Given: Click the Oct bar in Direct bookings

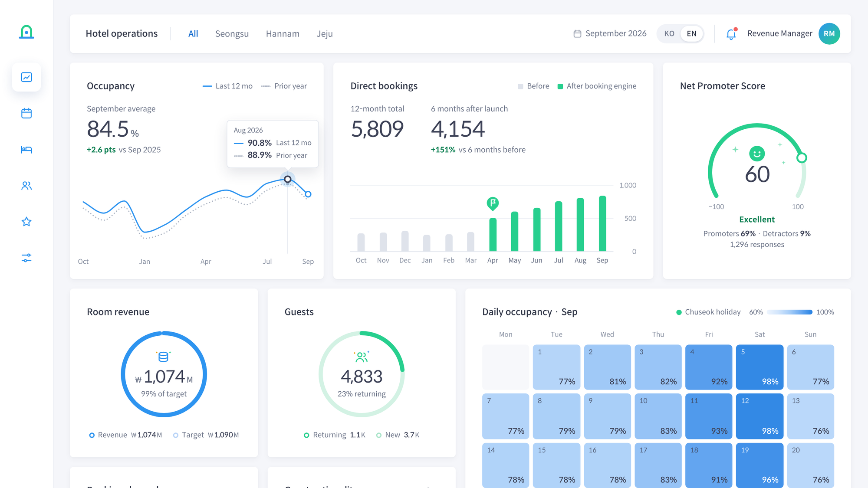Looking at the screenshot, I should click(x=361, y=242).
